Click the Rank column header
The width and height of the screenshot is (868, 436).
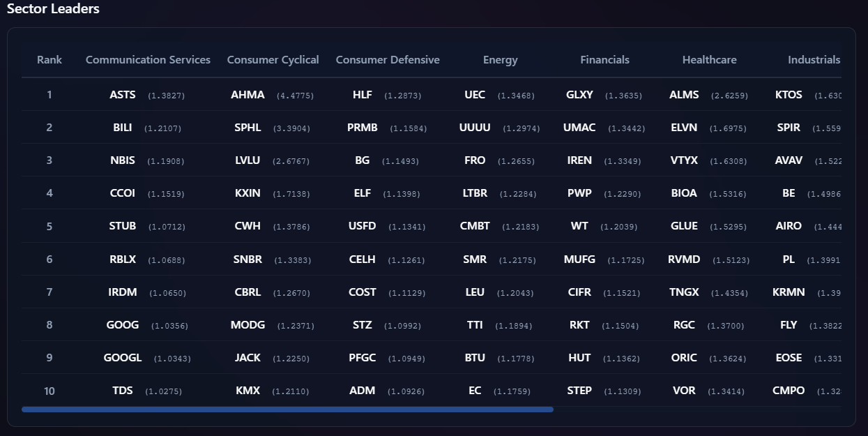coord(50,60)
